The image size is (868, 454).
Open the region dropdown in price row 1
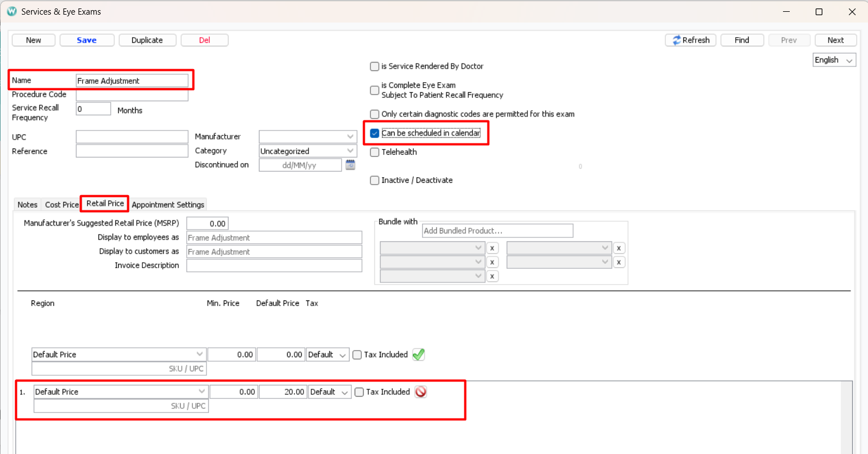[x=120, y=392]
